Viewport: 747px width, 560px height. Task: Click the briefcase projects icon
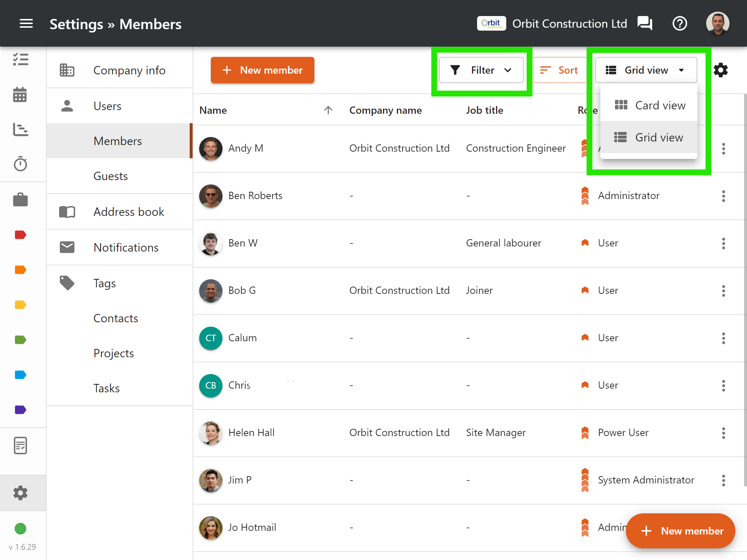[x=20, y=200]
